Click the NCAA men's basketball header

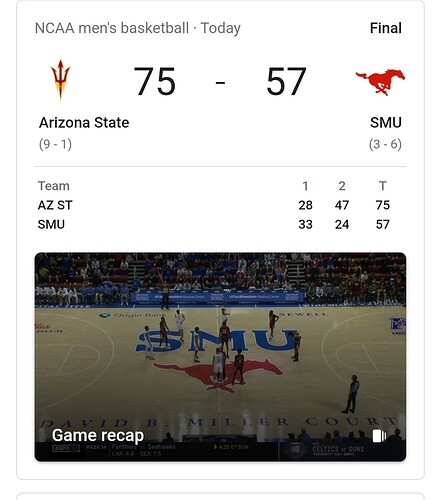tap(112, 28)
